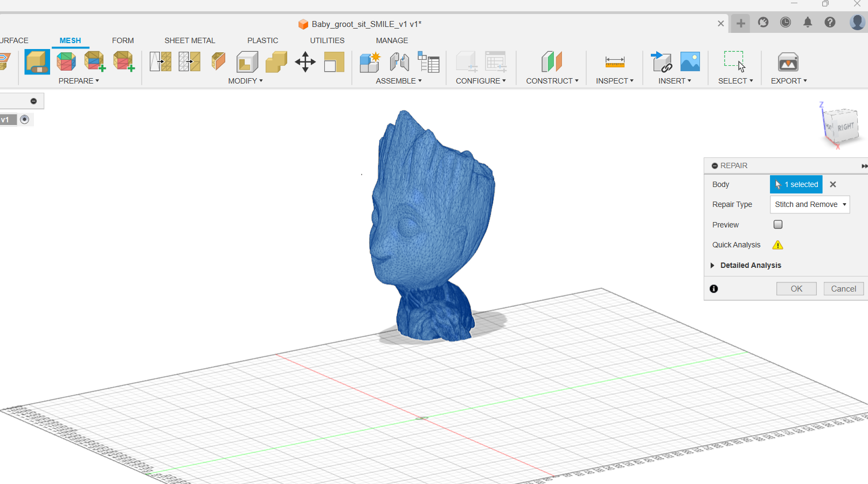Activate the Move/Copy tool icon
This screenshot has width=868, height=484.
coord(305,61)
